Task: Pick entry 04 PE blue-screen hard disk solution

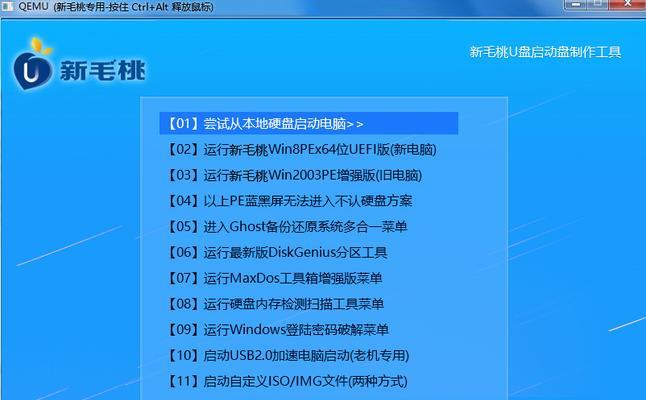Action: click(289, 201)
